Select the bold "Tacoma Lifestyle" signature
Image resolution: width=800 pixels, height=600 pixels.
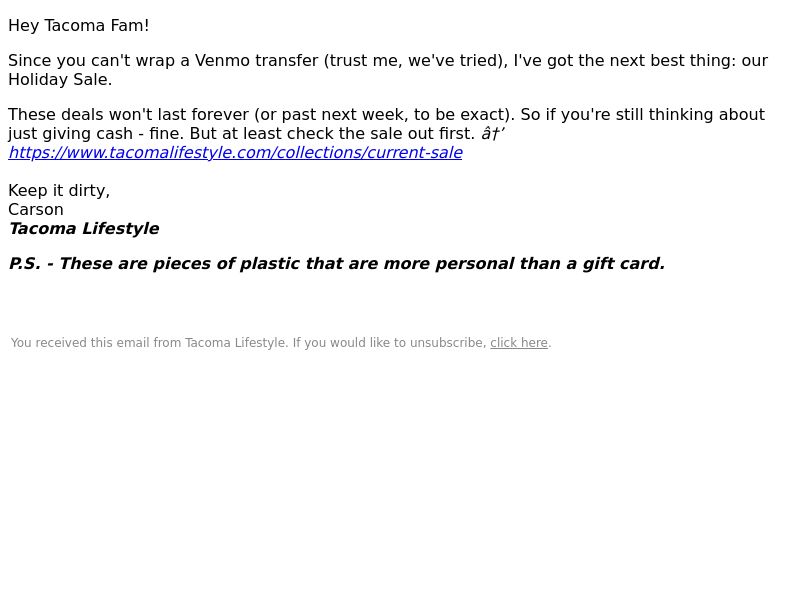(x=84, y=229)
